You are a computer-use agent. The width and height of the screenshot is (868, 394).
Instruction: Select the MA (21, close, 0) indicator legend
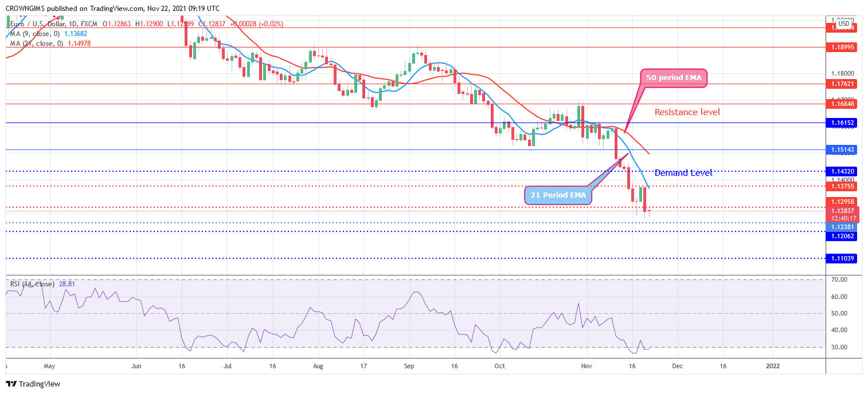(37, 44)
